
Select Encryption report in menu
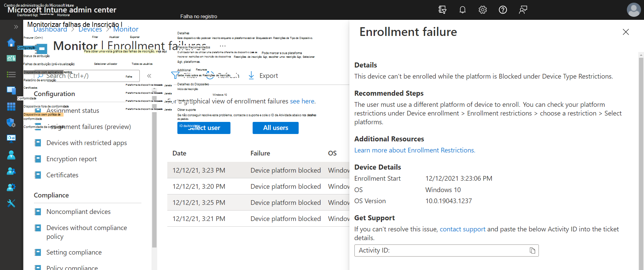[x=71, y=159]
